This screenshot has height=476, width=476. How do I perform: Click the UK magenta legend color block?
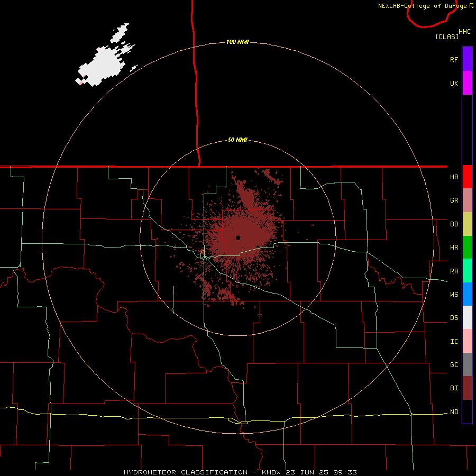point(467,83)
